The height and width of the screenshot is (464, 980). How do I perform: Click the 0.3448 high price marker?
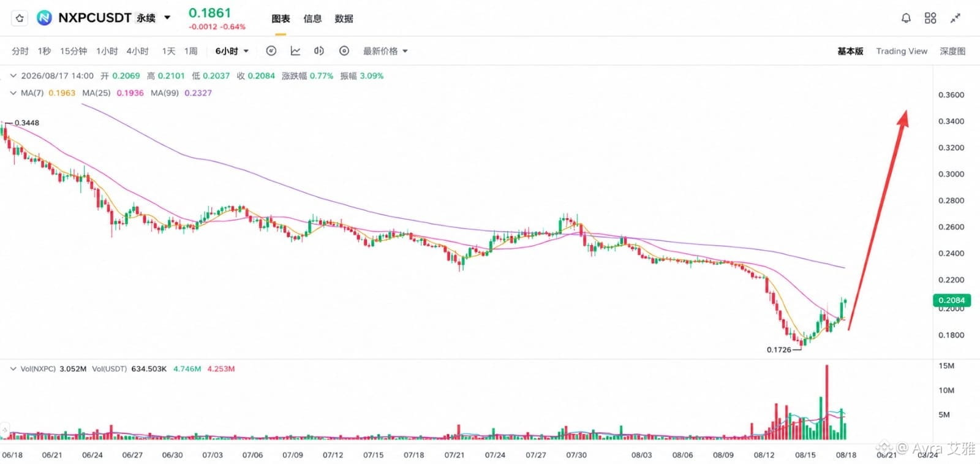[27, 123]
